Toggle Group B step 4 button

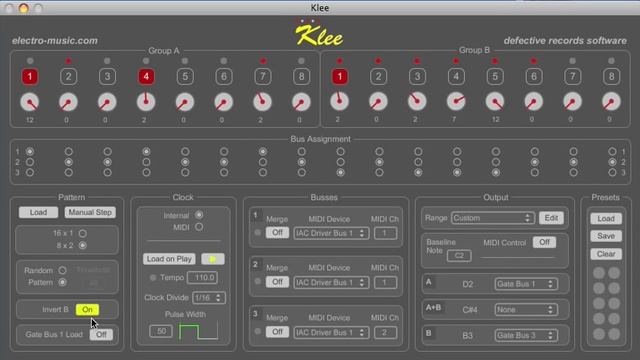(x=456, y=76)
